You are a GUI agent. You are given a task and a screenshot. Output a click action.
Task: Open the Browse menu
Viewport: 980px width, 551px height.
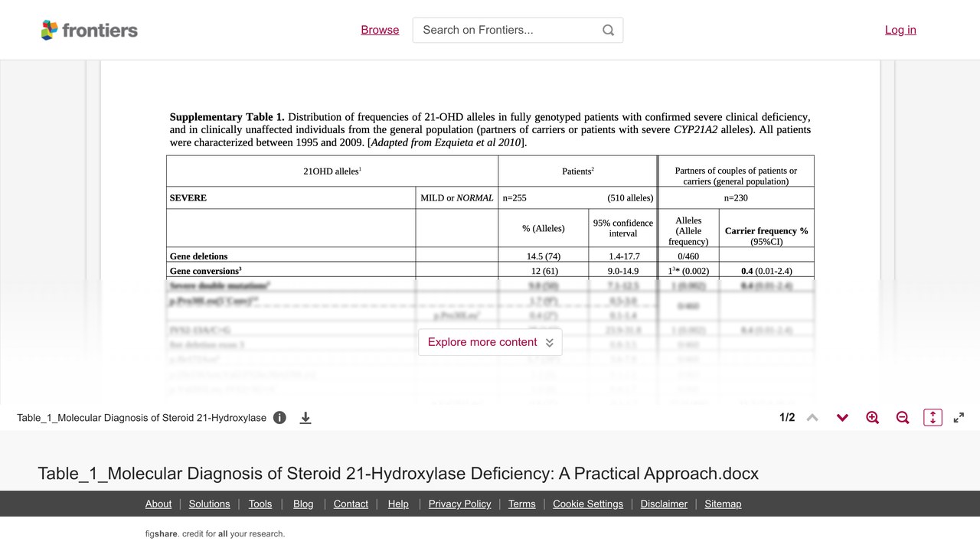pos(380,30)
